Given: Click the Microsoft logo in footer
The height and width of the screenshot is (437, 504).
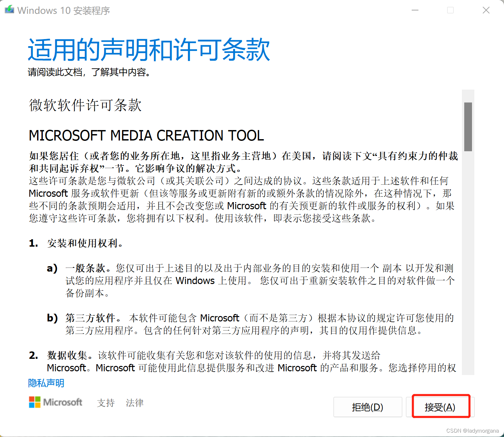Looking at the screenshot, I should point(56,402).
